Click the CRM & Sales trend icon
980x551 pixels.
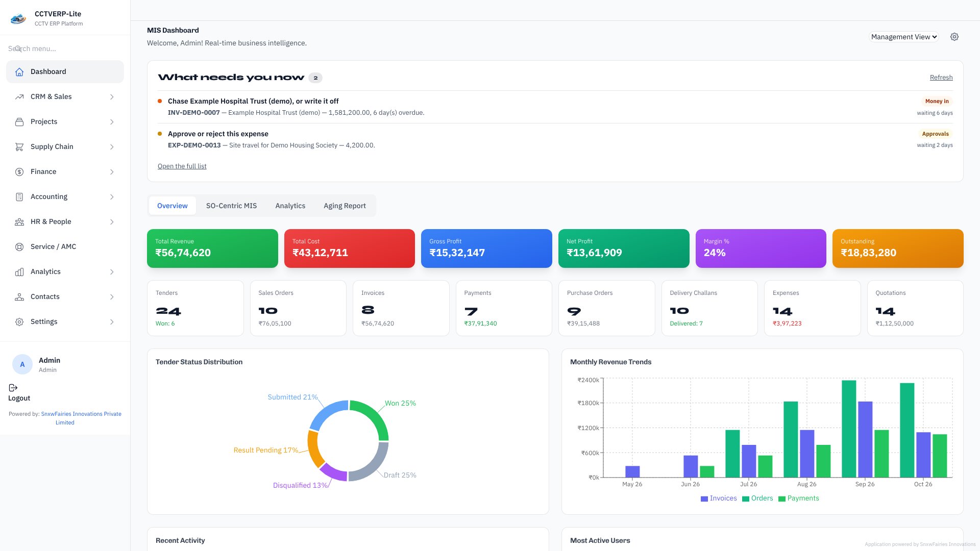[x=19, y=97]
